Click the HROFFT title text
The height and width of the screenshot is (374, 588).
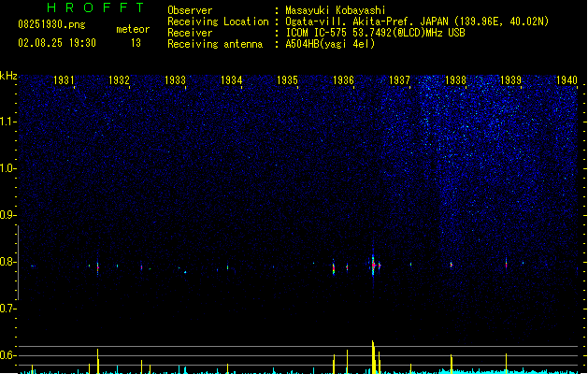tap(95, 7)
